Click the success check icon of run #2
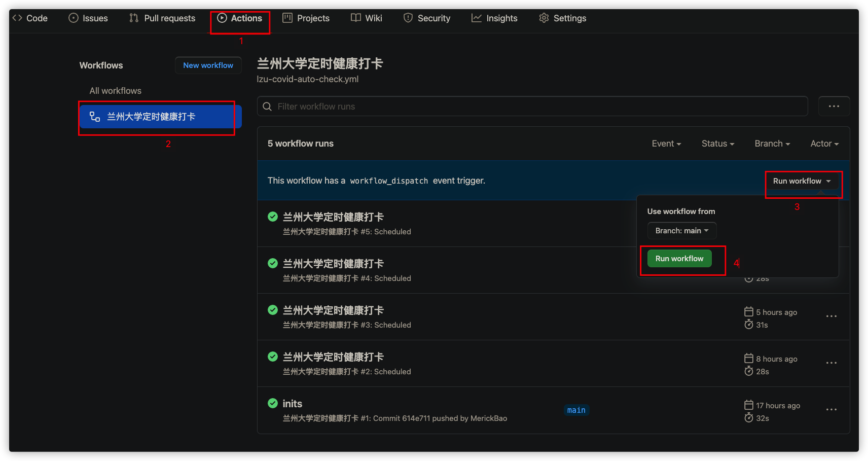868x461 pixels. coord(273,357)
